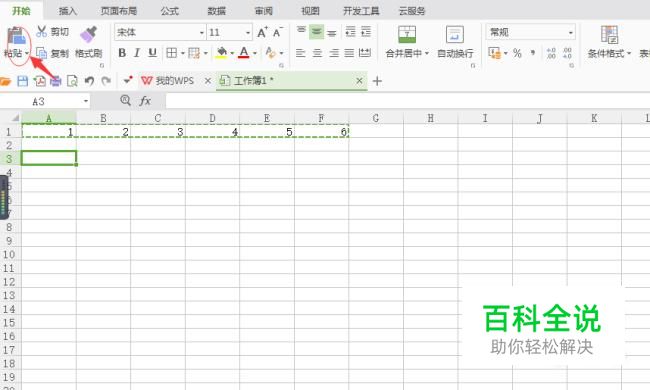Open the number format dropdown 常规
The height and width of the screenshot is (390, 650).
point(531,32)
